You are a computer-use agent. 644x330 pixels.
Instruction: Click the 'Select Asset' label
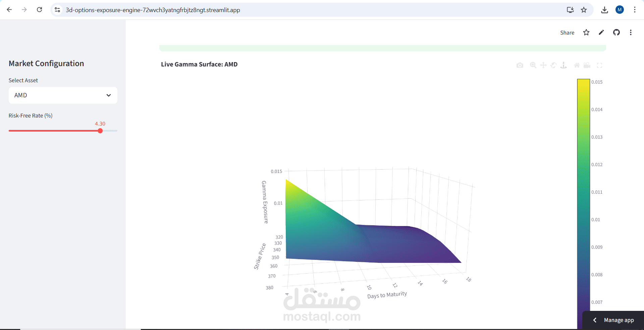23,80
